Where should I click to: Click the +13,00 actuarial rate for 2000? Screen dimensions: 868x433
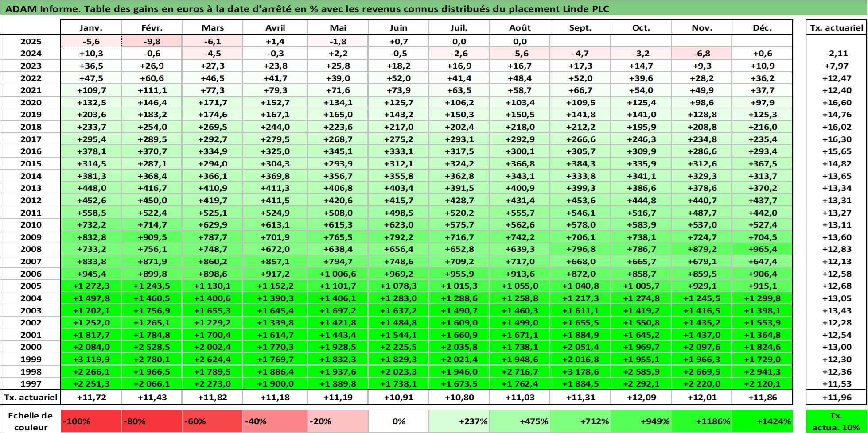(x=837, y=347)
